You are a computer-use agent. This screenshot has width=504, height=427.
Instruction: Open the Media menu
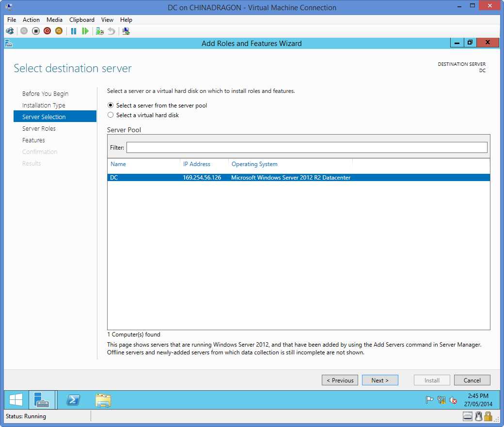pos(54,19)
